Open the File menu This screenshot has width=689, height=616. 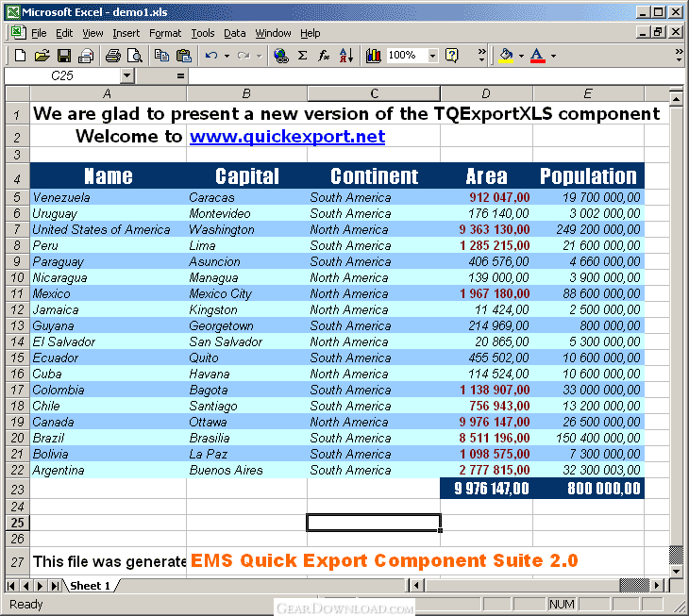(x=39, y=33)
